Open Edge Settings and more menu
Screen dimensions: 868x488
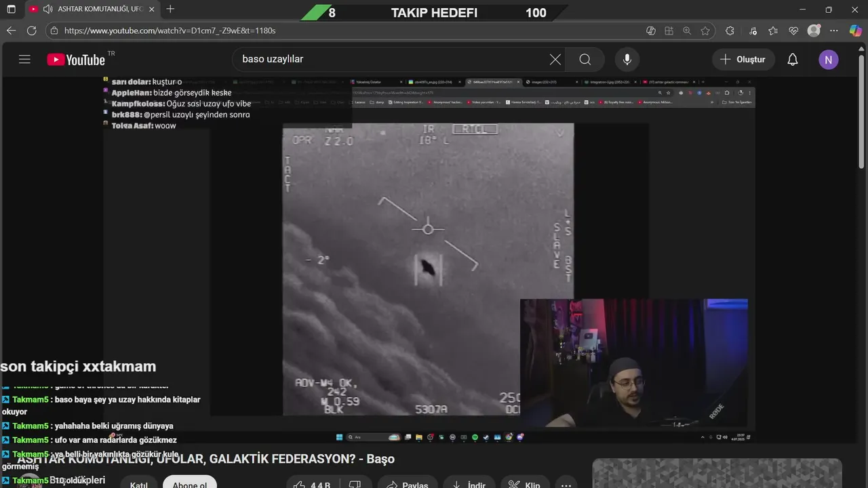coord(834,30)
